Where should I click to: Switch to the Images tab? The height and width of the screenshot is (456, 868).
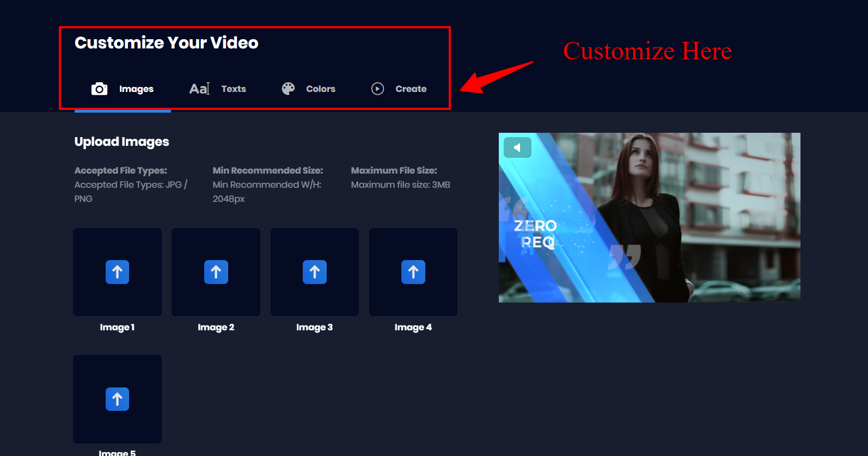pos(123,89)
